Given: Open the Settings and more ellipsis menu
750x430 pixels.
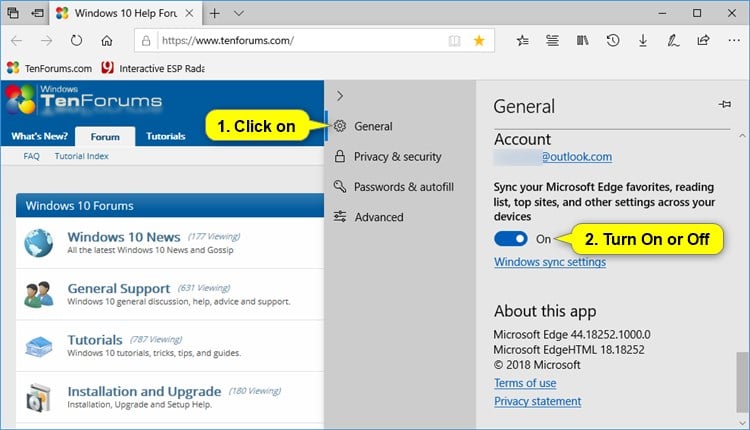Looking at the screenshot, I should click(734, 41).
